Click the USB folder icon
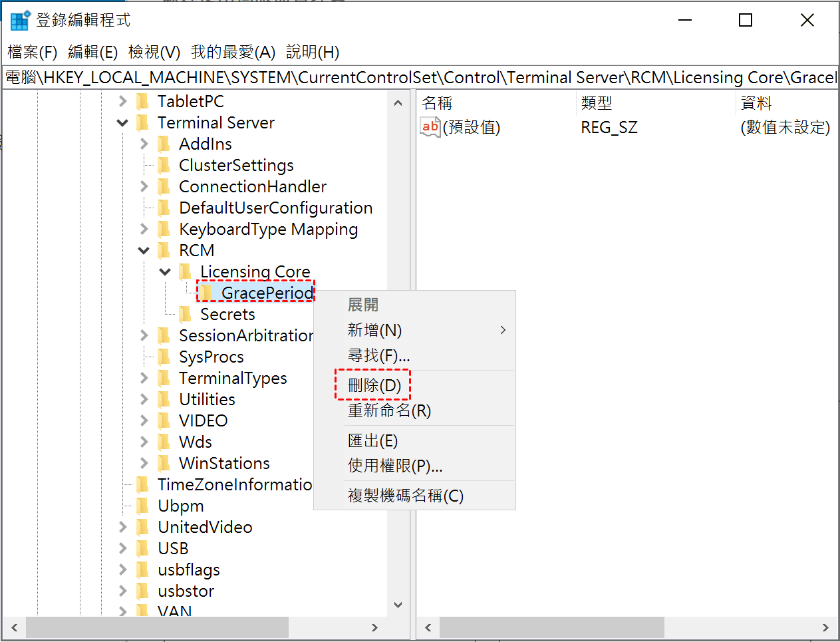This screenshot has height=642, width=840. tap(142, 548)
